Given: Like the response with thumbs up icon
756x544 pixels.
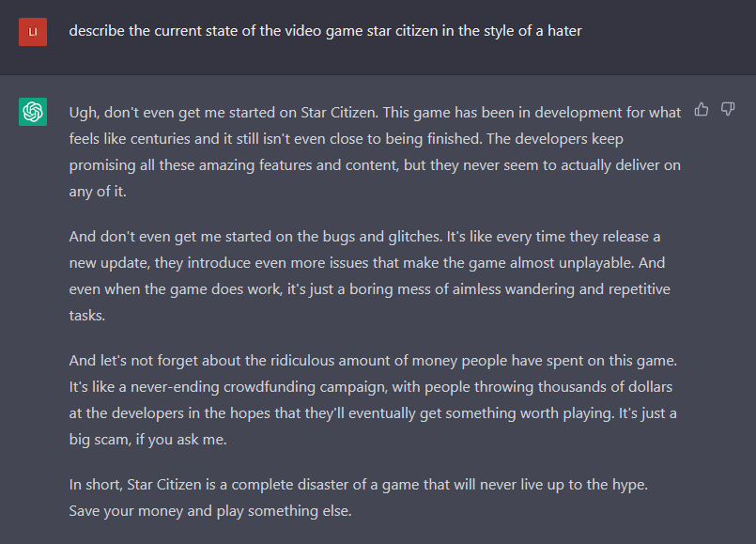Looking at the screenshot, I should pos(702,110).
